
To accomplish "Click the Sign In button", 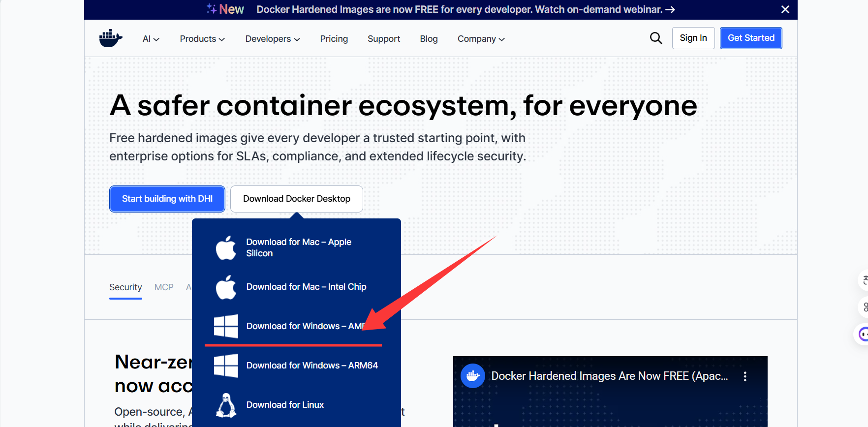I will pos(693,38).
